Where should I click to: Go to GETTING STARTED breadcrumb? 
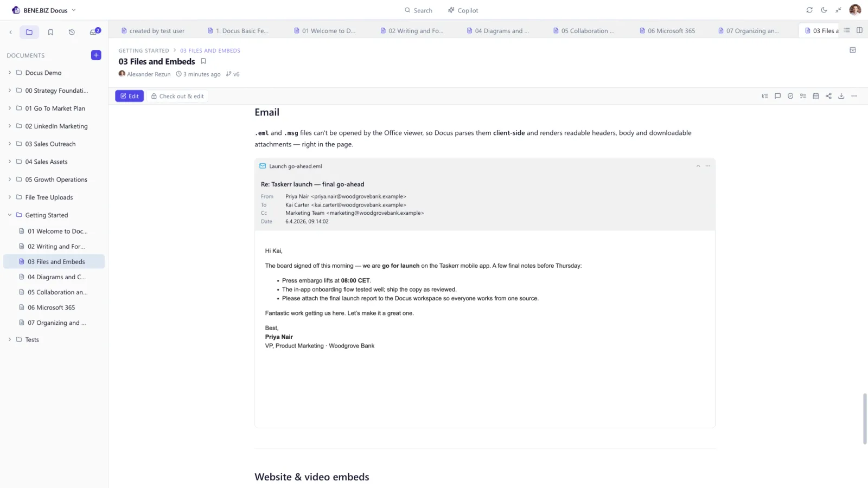pos(144,50)
